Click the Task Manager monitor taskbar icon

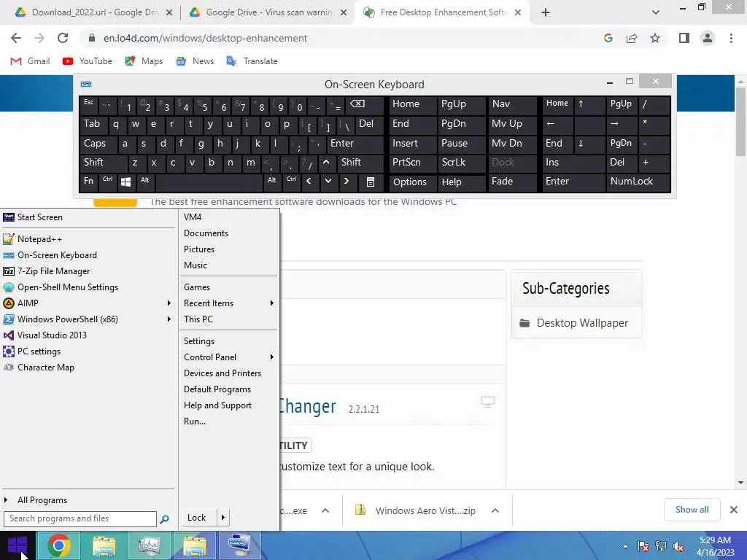coord(149,545)
